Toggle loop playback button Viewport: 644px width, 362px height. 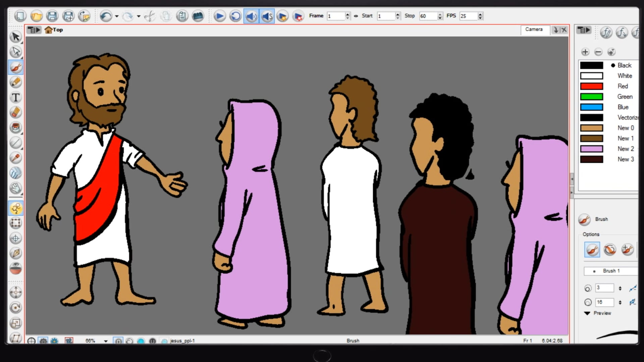click(x=235, y=16)
